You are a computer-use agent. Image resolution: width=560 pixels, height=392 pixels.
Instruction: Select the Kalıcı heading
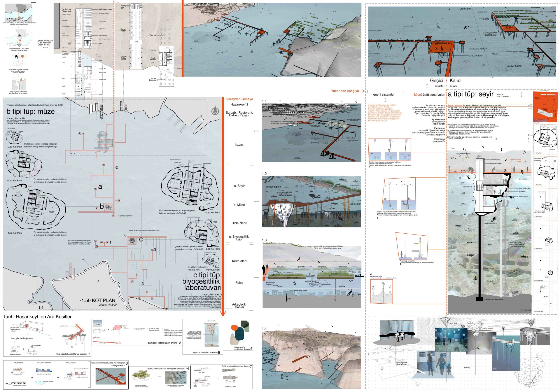[x=455, y=80]
